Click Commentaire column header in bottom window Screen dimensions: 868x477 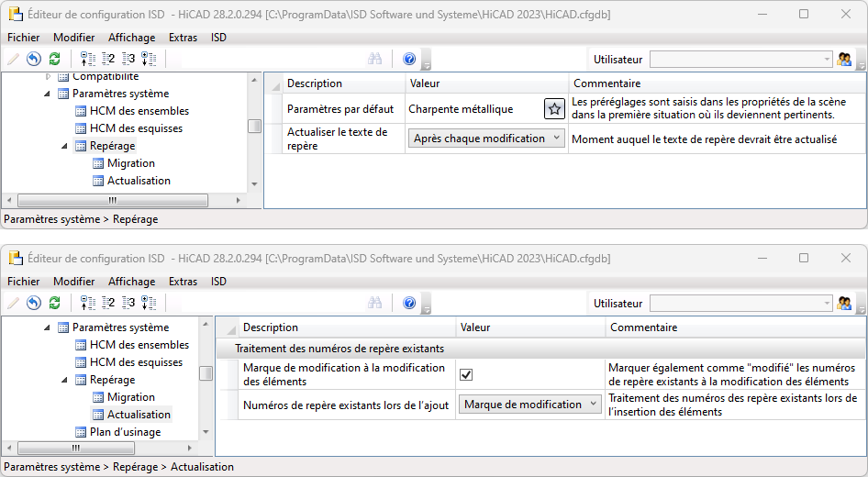pyautogui.click(x=736, y=327)
